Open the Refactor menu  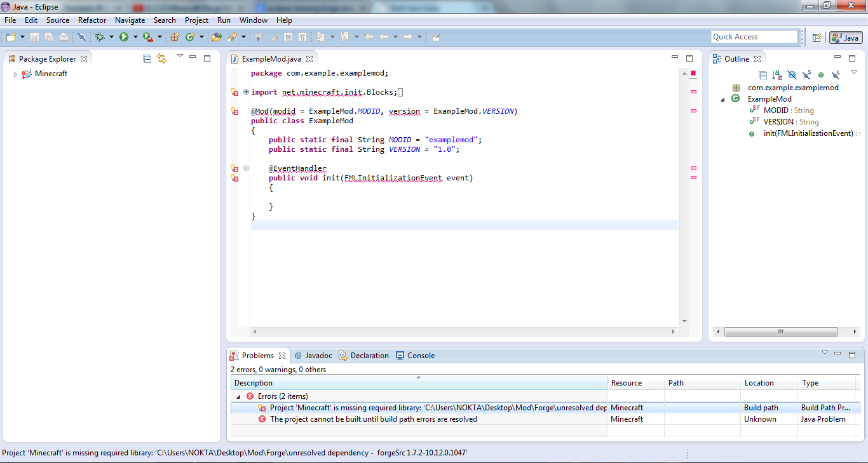[x=92, y=20]
